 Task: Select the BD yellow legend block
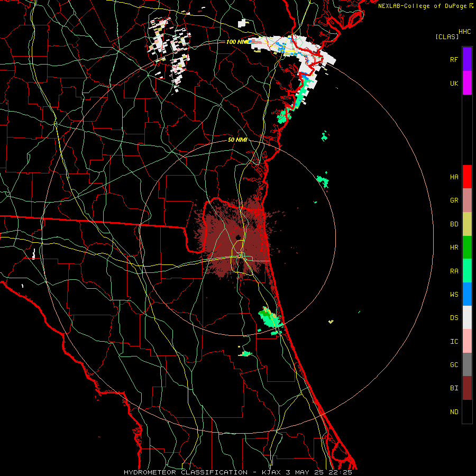click(467, 224)
